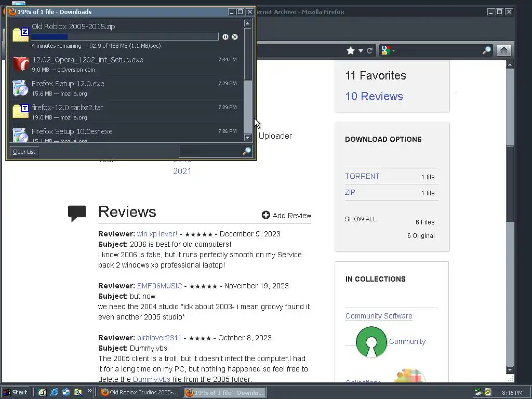
Task: Launch the Outlook Express quick launch icon
Action: [x=66, y=392]
